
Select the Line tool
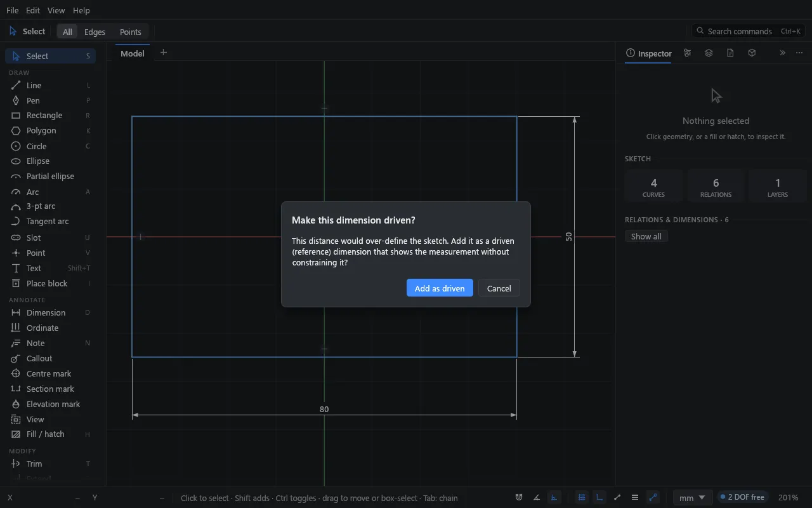click(50, 85)
